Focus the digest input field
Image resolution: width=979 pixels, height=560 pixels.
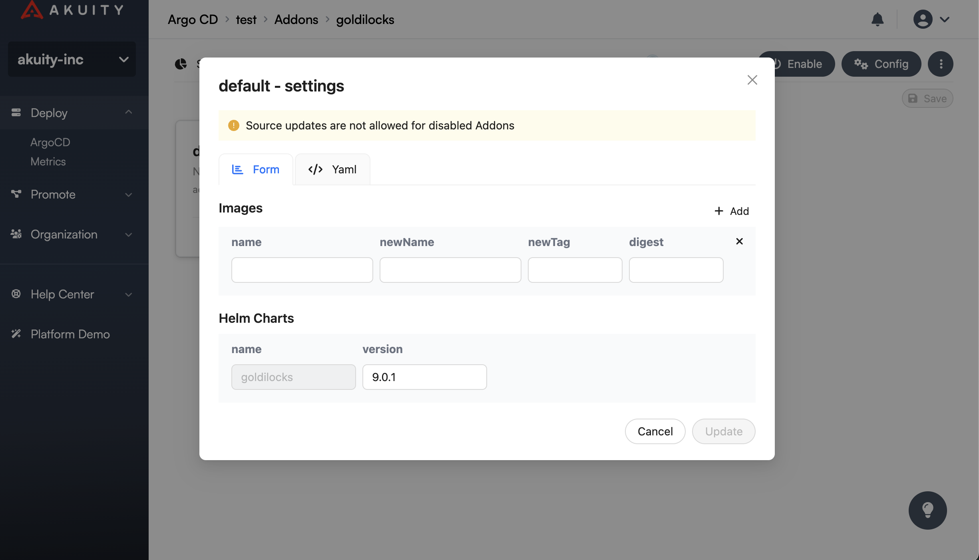(676, 270)
